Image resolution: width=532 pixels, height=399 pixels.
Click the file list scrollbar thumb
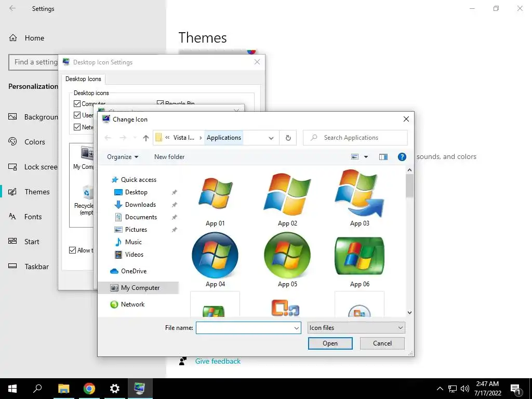[409, 185]
